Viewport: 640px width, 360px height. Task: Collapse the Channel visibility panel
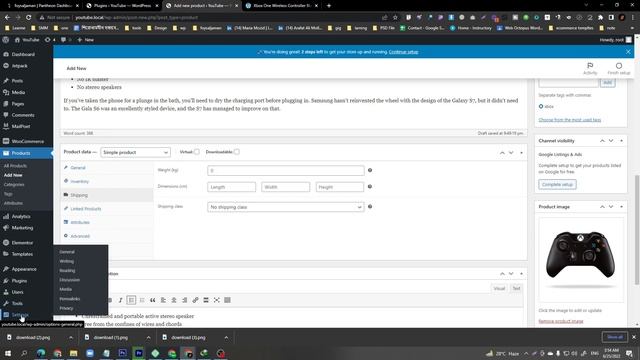click(621, 141)
